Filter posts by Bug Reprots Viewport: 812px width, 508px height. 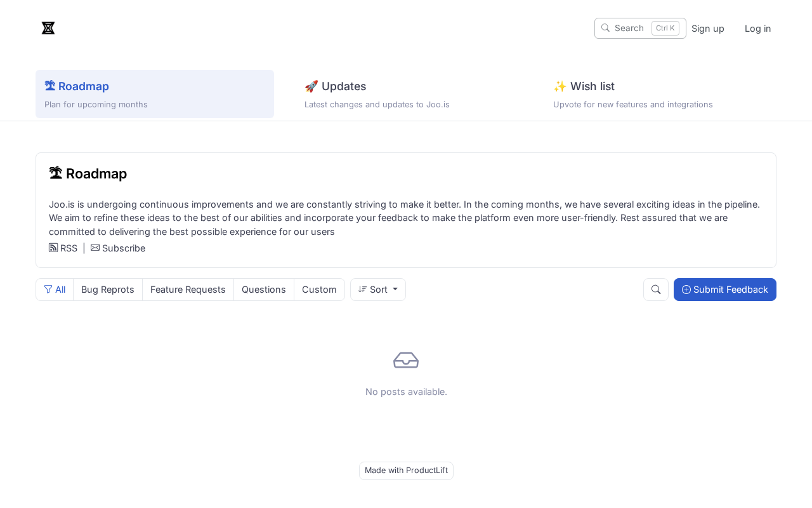point(108,290)
